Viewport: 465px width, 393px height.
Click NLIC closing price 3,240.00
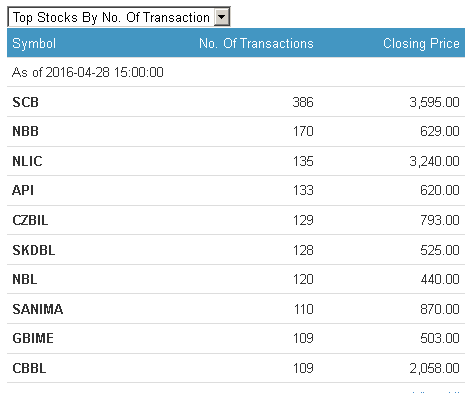tap(435, 161)
